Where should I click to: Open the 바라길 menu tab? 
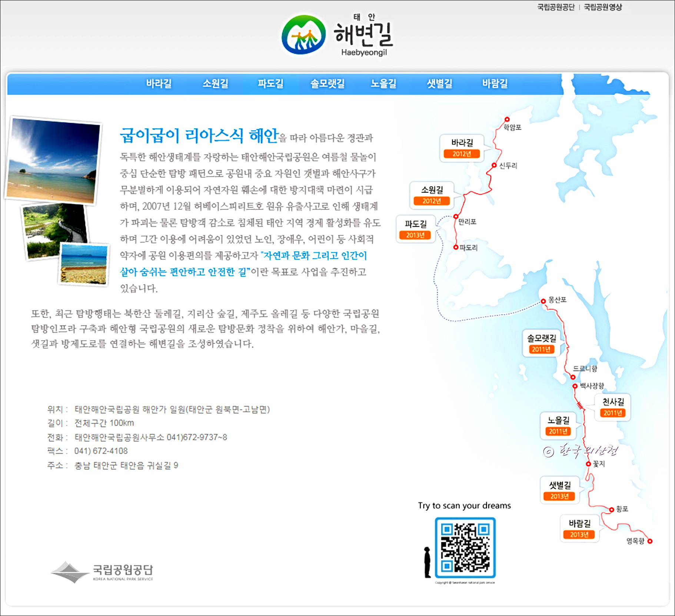pyautogui.click(x=159, y=84)
